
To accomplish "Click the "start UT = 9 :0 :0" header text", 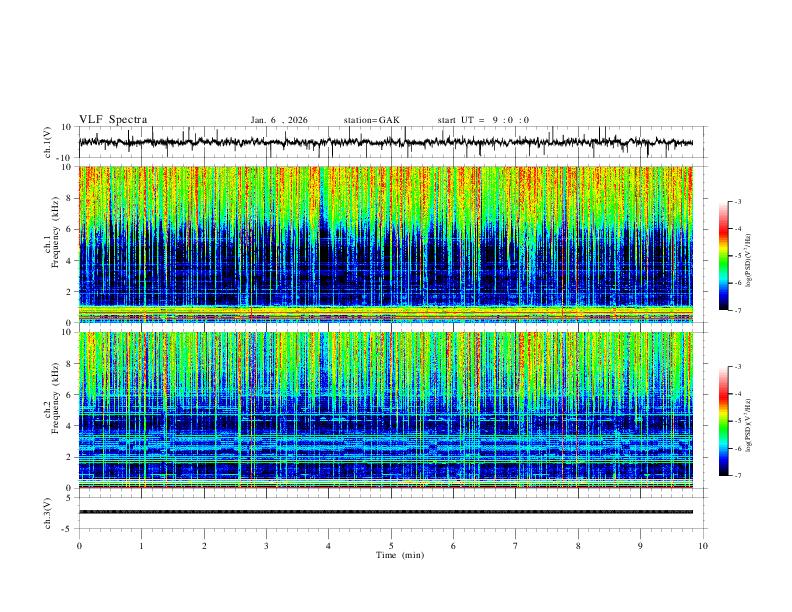I will [x=483, y=120].
